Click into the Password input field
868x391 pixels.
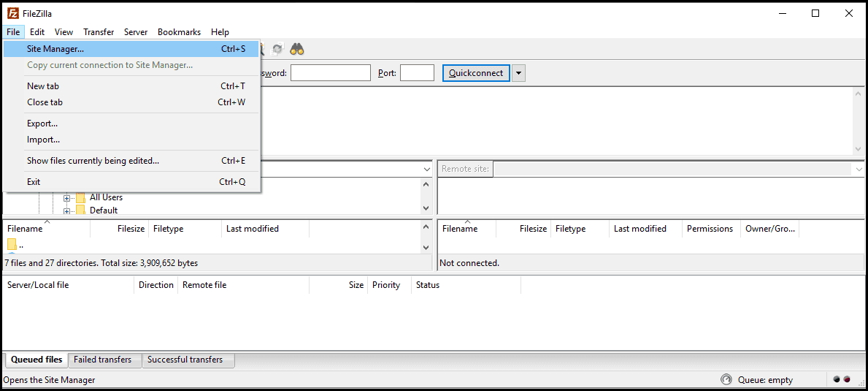click(331, 73)
